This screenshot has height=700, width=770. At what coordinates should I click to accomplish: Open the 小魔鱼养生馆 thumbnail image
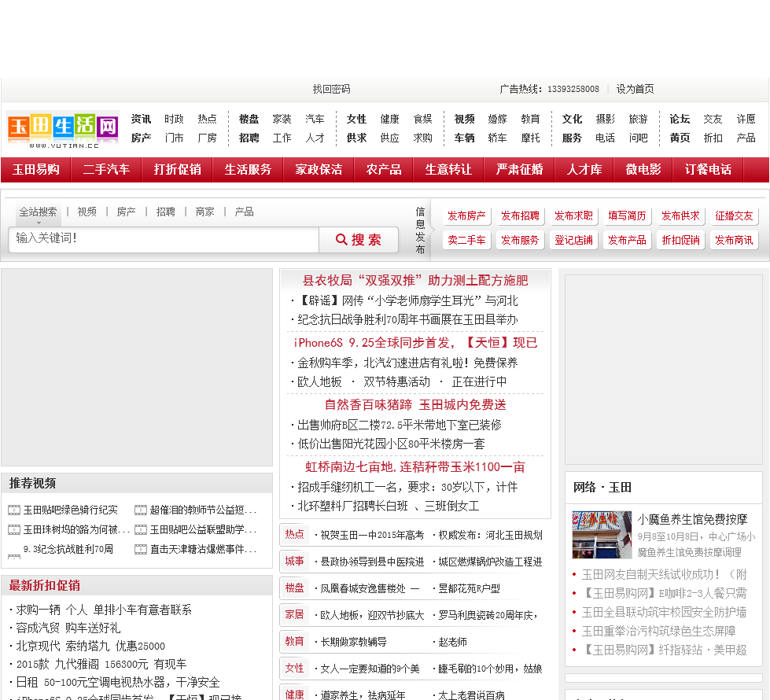point(602,535)
